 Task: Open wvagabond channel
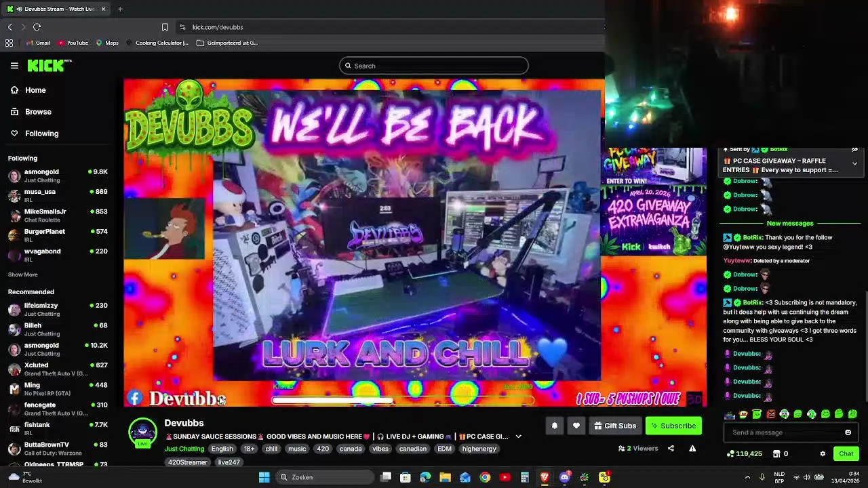58,255
